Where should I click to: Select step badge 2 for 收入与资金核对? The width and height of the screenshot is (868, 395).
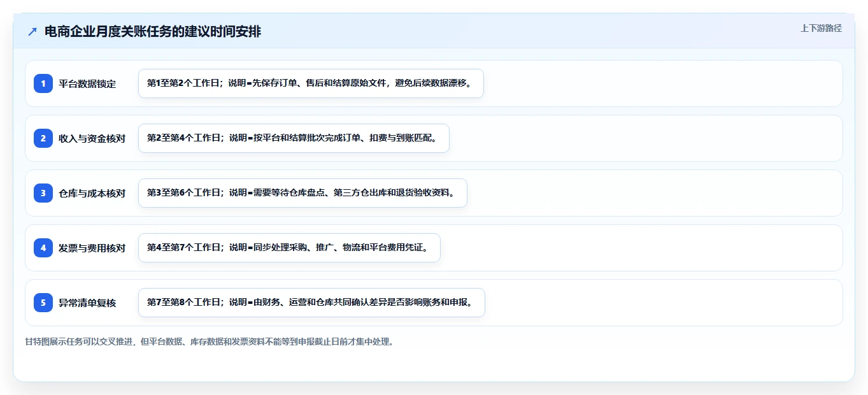[x=43, y=138]
